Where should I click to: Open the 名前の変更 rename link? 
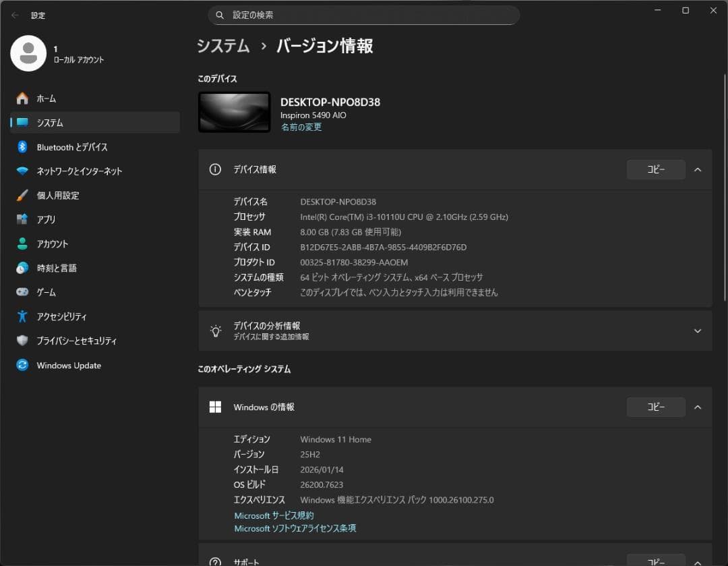point(301,127)
